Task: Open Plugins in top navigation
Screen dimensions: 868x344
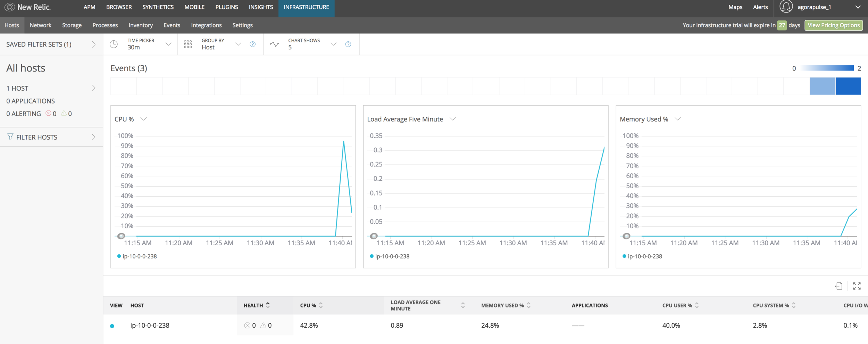Action: pyautogui.click(x=227, y=7)
